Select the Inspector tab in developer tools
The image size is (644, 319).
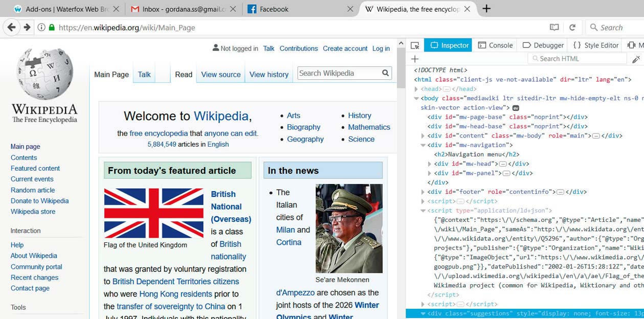(x=449, y=45)
